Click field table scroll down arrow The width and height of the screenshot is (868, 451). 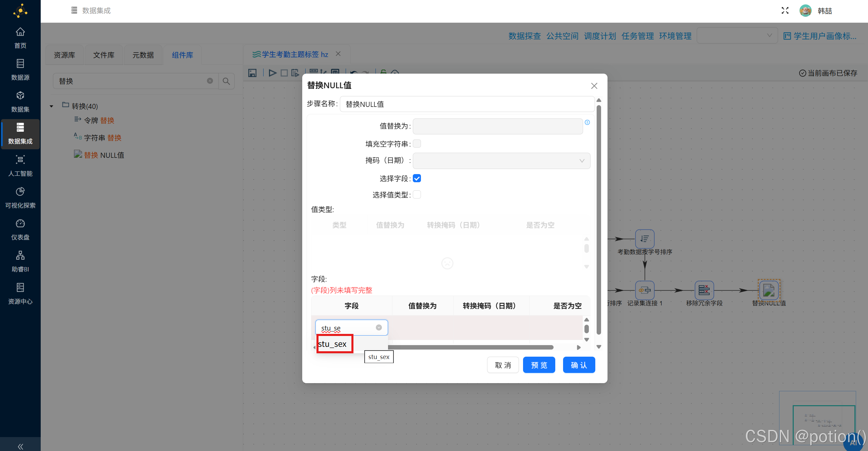586,339
